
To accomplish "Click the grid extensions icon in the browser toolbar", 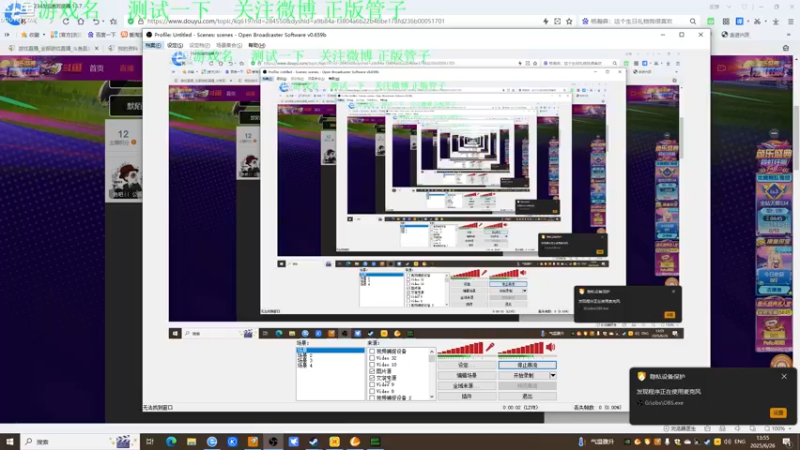I will coord(726,21).
